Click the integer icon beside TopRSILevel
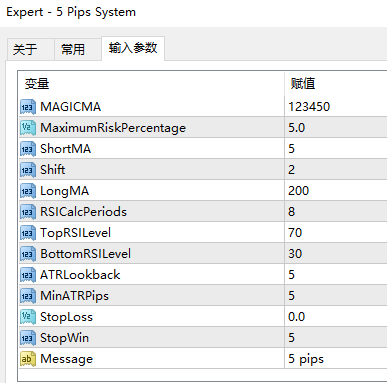387x383 pixels. [x=28, y=233]
